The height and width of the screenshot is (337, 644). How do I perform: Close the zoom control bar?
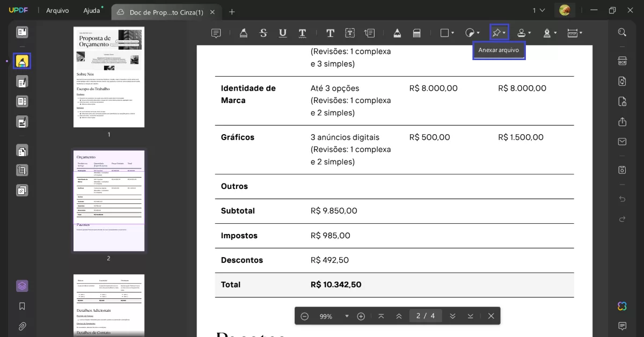pyautogui.click(x=491, y=316)
